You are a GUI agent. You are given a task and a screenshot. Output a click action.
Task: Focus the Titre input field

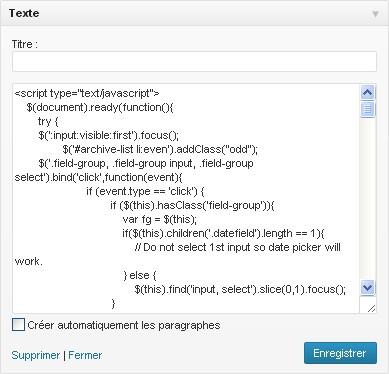pos(194,61)
